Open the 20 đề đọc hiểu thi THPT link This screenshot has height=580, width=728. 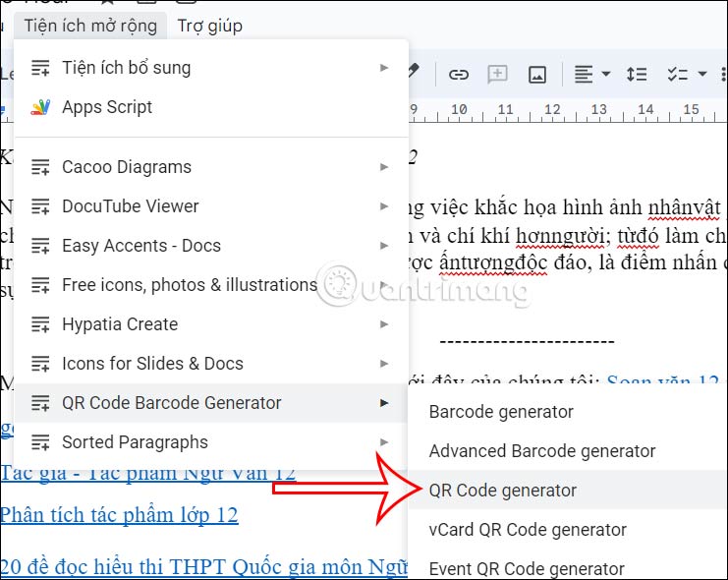(203, 566)
